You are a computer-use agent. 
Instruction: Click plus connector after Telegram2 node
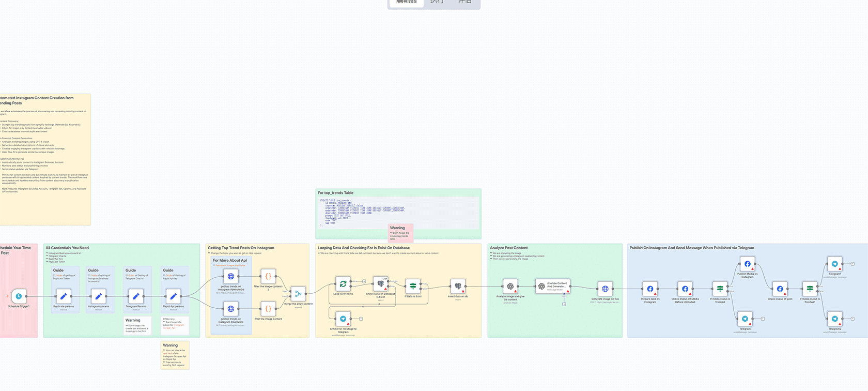[853, 319]
